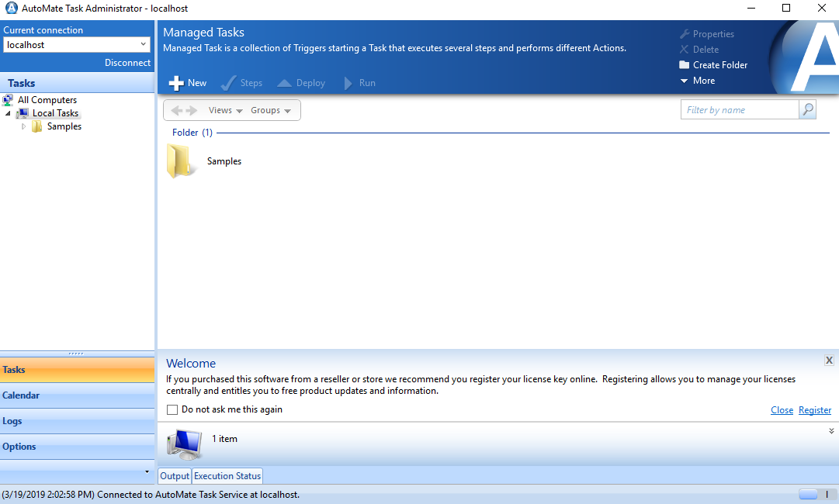This screenshot has height=504, width=839.
Task: Switch to the Output tab
Action: pyautogui.click(x=174, y=475)
